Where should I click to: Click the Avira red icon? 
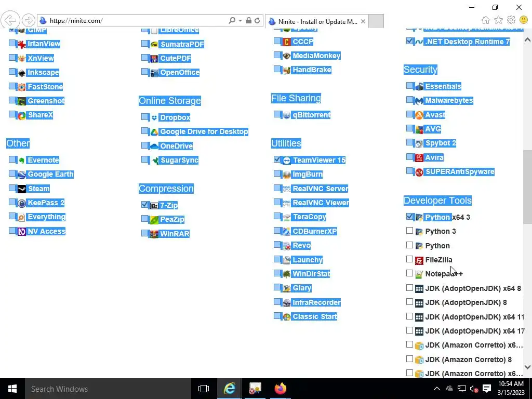tap(419, 158)
